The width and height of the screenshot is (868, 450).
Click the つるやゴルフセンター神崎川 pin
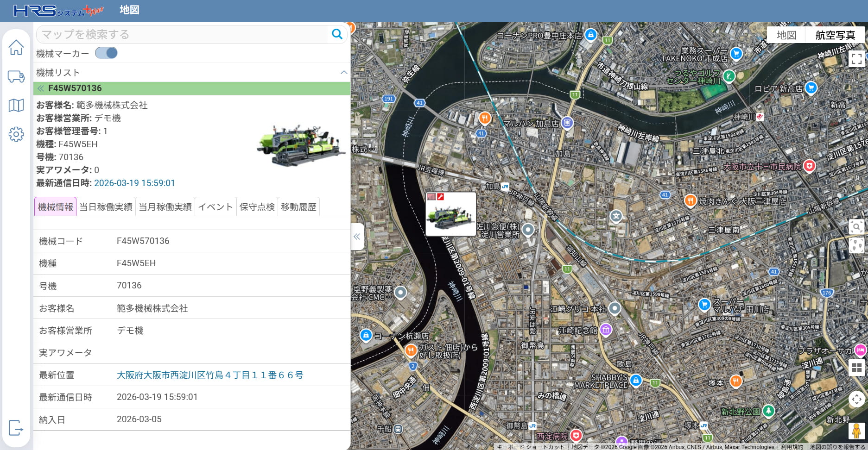(729, 76)
